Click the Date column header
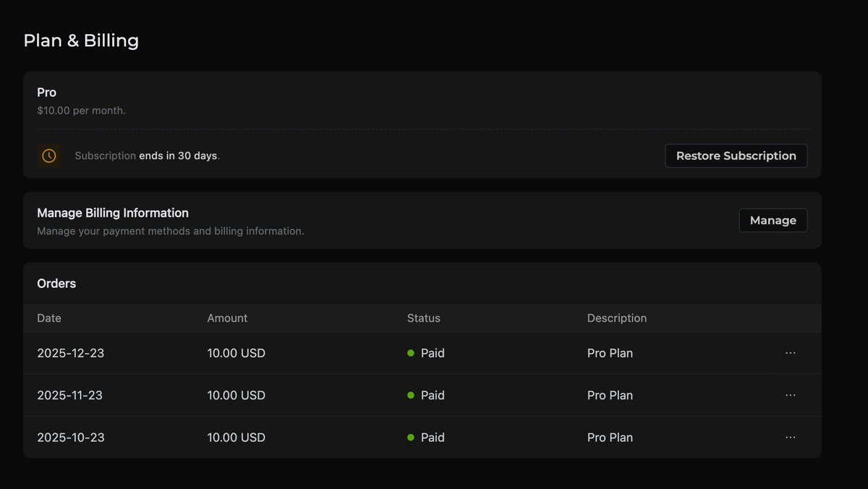 click(49, 318)
